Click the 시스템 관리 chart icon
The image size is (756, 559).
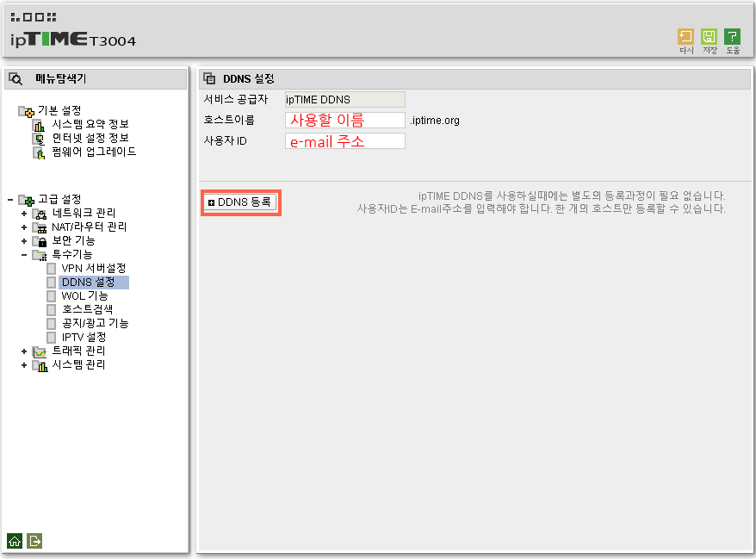pyautogui.click(x=40, y=365)
